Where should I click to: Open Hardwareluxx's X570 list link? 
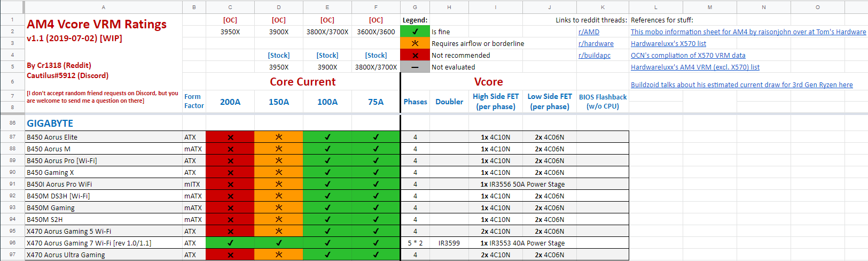click(x=668, y=44)
